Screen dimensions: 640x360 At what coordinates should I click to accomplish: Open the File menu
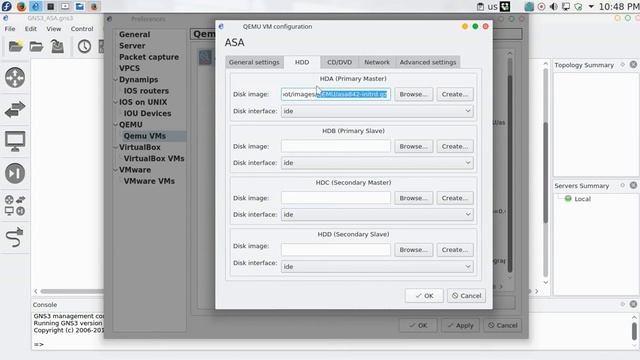tap(10, 29)
